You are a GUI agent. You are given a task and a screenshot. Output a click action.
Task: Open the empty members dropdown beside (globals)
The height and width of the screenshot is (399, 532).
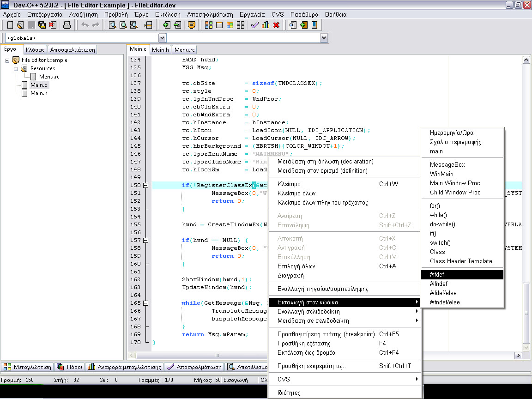[x=324, y=38]
